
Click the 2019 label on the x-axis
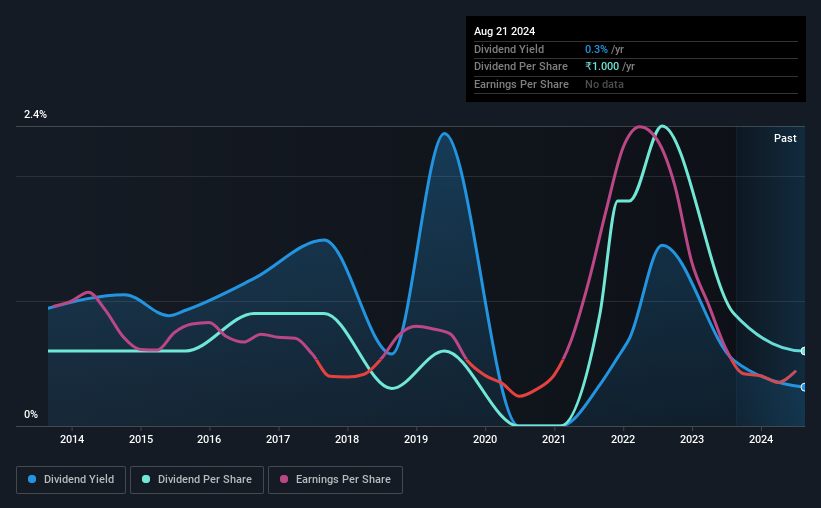pos(416,439)
